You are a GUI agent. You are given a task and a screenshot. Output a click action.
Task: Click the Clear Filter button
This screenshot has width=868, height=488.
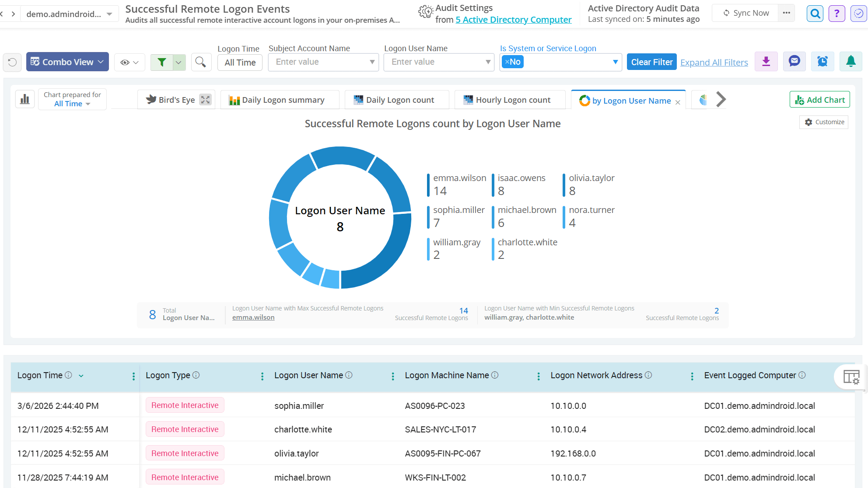(652, 62)
